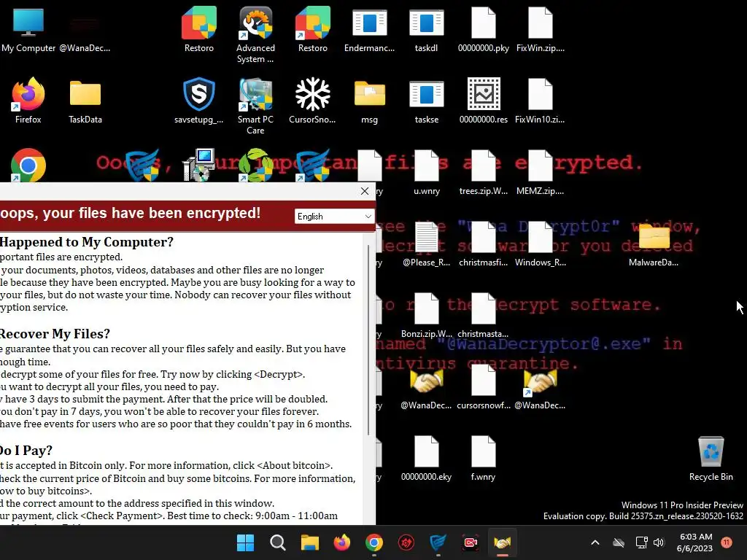
Task: Launch the Chrome desktop shortcut
Action: coord(28,166)
